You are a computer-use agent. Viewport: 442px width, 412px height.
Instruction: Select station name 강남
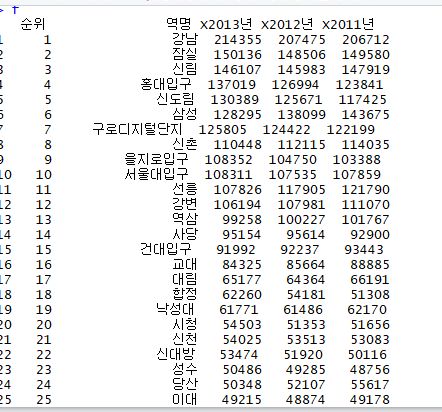185,39
